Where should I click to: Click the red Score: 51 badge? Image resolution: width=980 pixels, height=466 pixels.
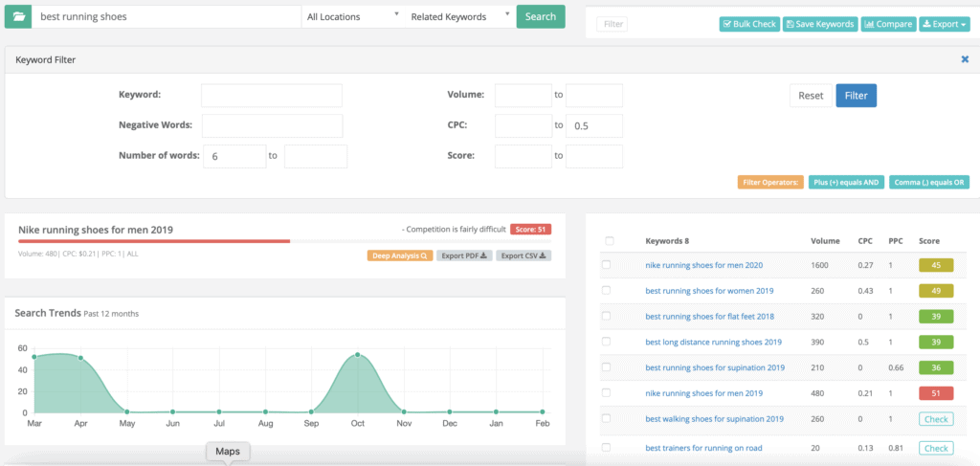[x=530, y=230]
